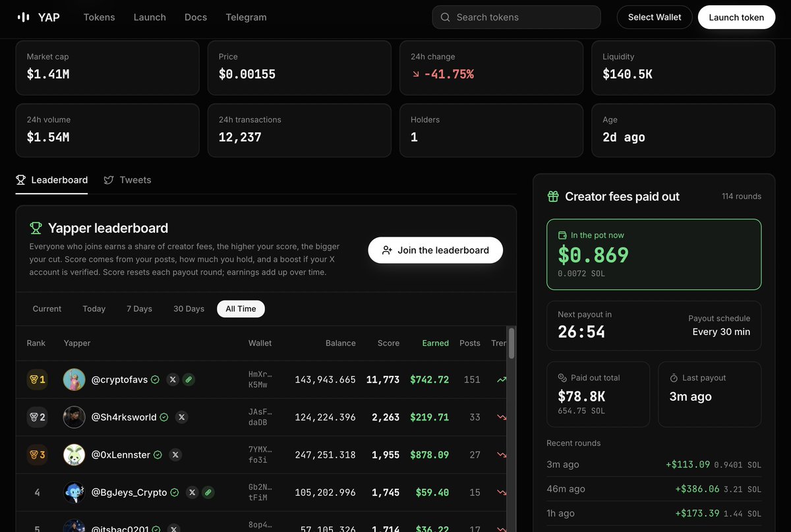The image size is (791, 532).
Task: Click the leaderboard vertical scrollbar
Action: click(x=512, y=343)
